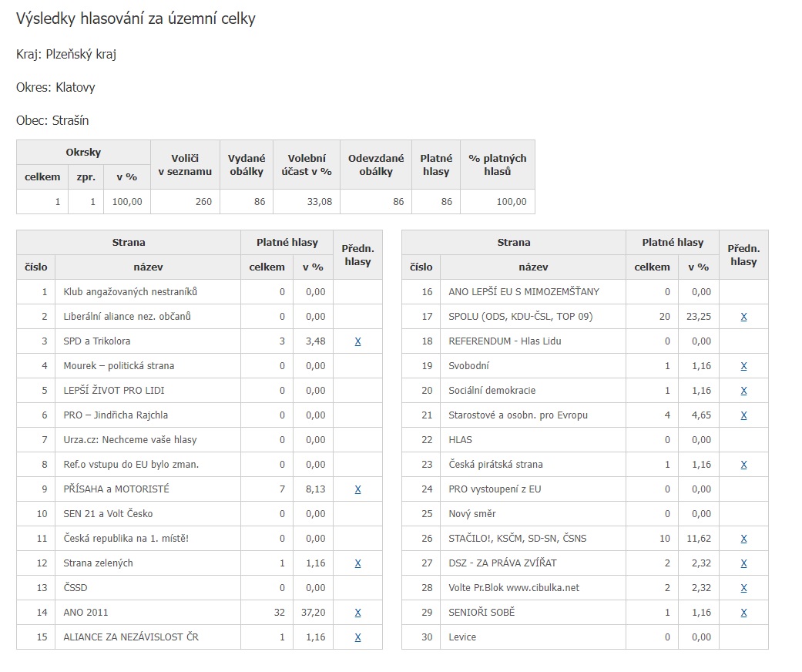
Task: Click the Volební účast v % column header
Action: click(307, 165)
